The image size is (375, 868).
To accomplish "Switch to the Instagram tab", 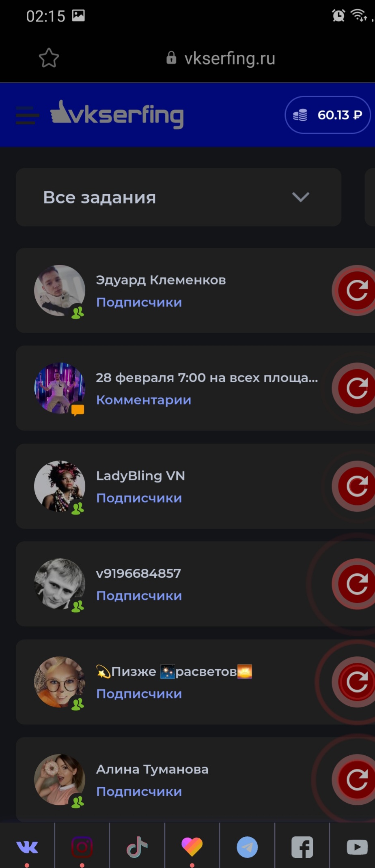I will 82,847.
